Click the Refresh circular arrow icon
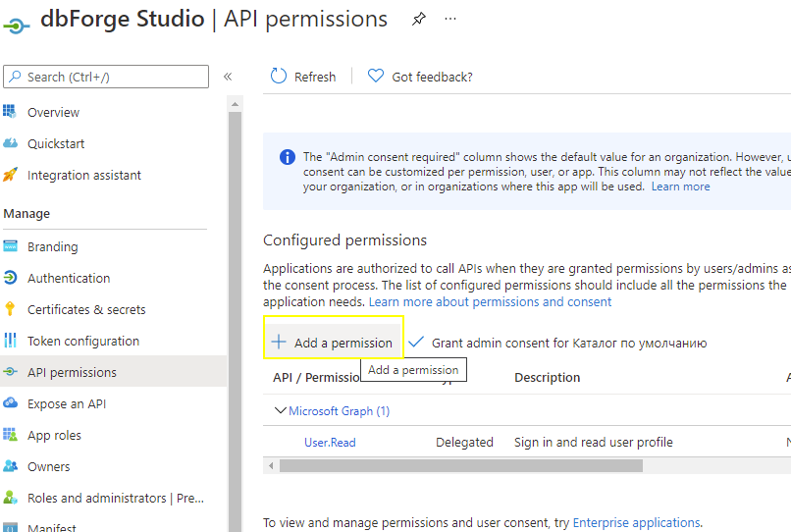 click(279, 77)
